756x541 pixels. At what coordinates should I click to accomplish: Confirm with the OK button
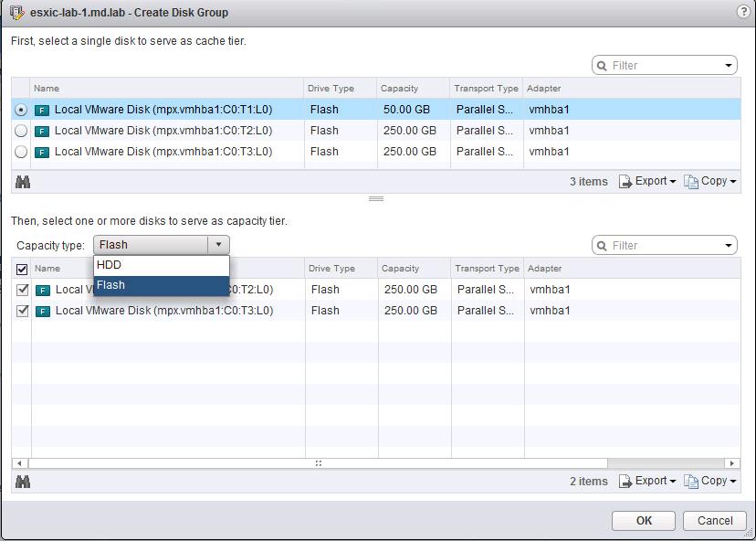[x=644, y=521]
